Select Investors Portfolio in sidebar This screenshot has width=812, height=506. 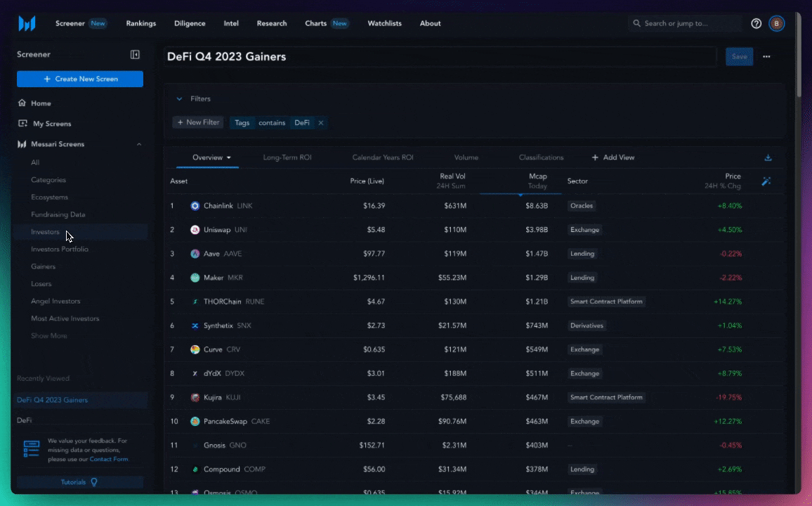tap(60, 249)
